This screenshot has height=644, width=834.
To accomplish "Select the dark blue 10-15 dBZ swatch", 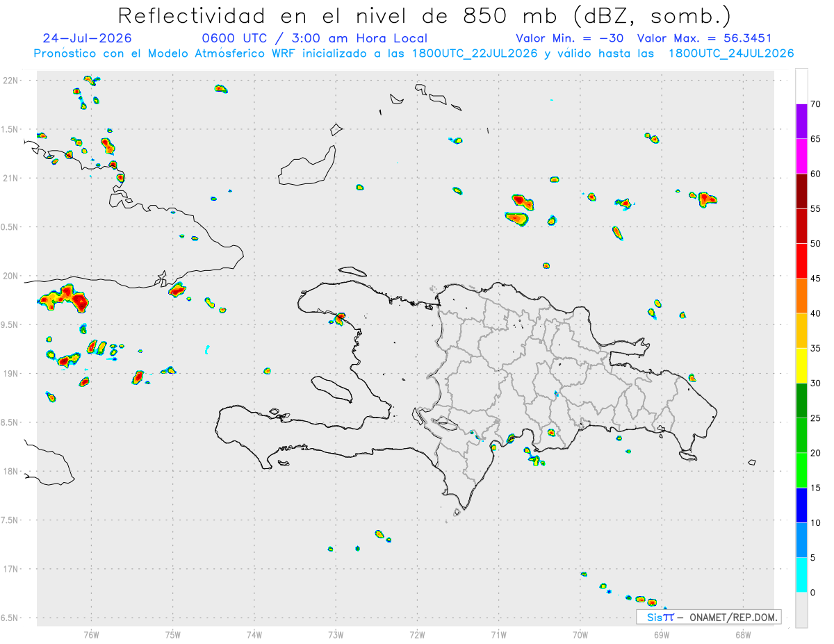I will (x=801, y=505).
